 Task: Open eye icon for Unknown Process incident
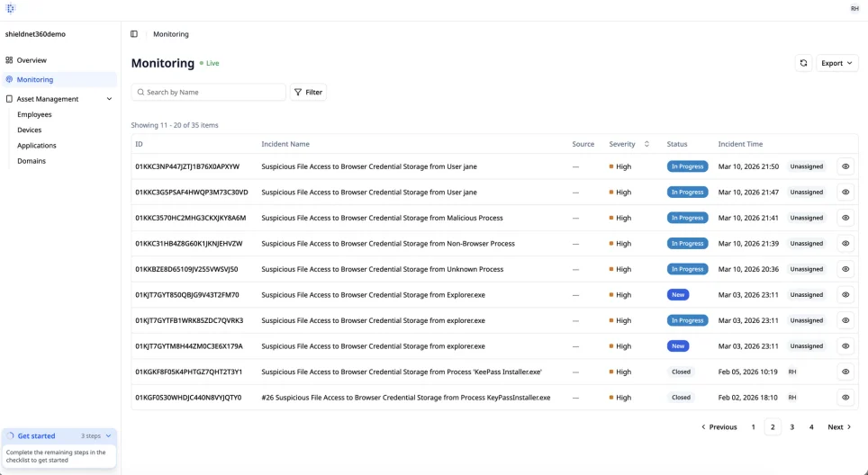coord(845,269)
